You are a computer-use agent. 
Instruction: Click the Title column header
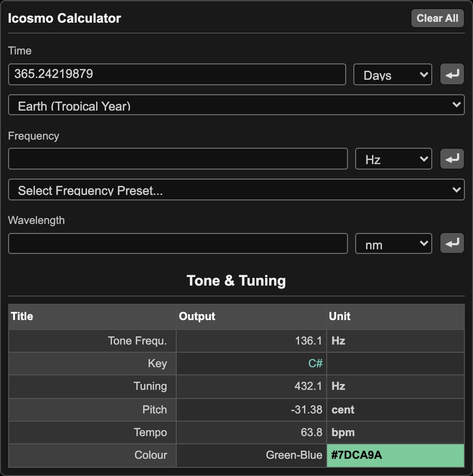[92, 316]
